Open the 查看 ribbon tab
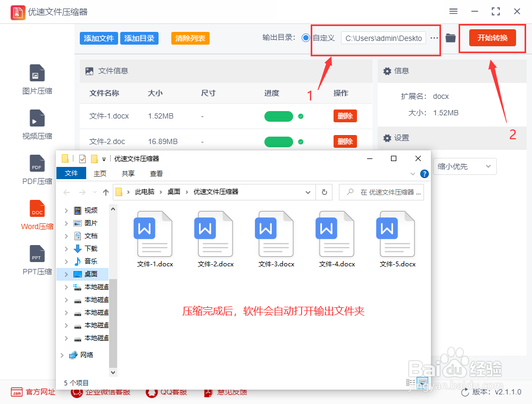Image resolution: width=532 pixels, height=404 pixels. [156, 173]
